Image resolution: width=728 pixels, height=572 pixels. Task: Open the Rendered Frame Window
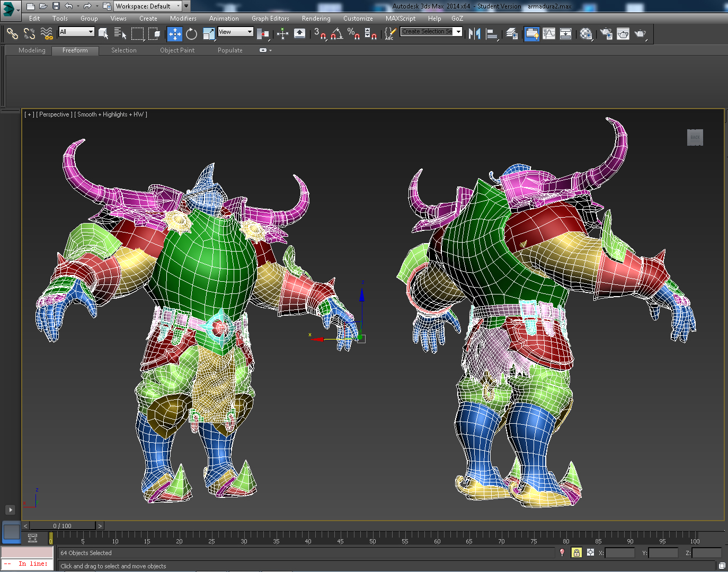623,34
